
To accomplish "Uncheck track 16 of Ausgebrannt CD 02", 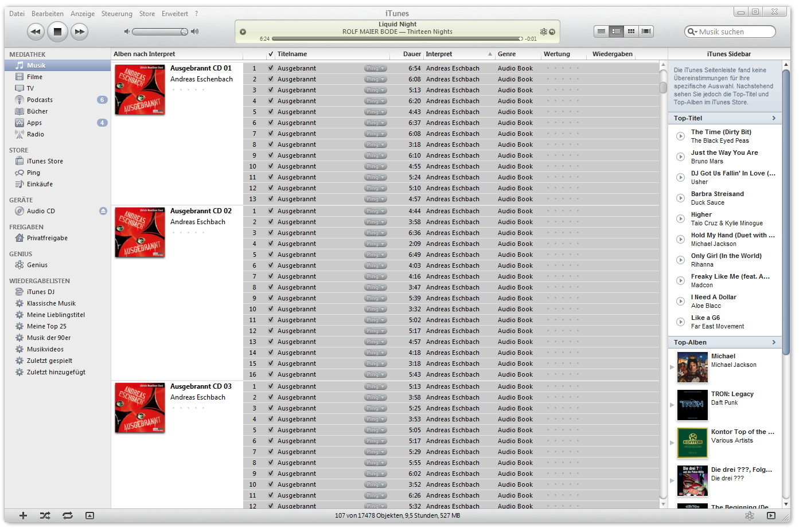I will 271,374.
